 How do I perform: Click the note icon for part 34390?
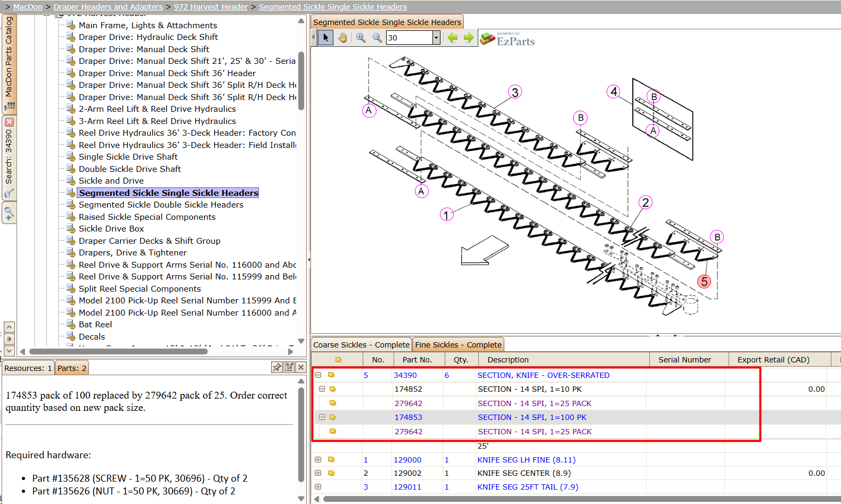pos(331,375)
